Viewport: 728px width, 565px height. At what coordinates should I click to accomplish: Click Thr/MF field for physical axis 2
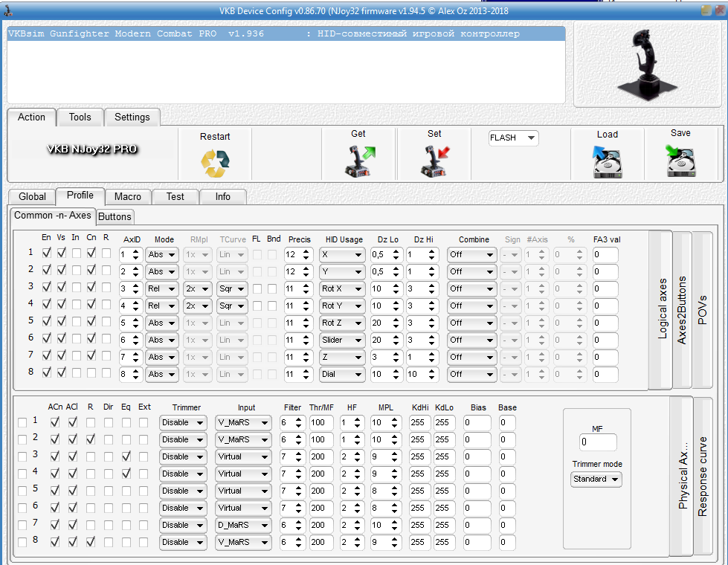click(x=320, y=439)
